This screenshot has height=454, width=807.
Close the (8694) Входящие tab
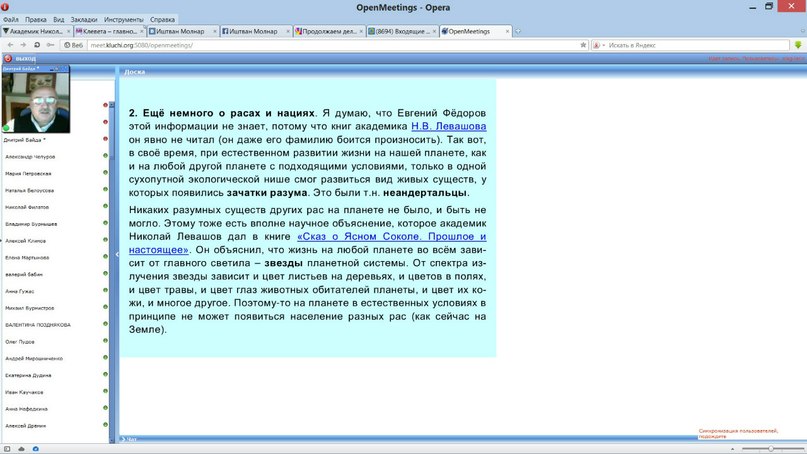coord(434,31)
